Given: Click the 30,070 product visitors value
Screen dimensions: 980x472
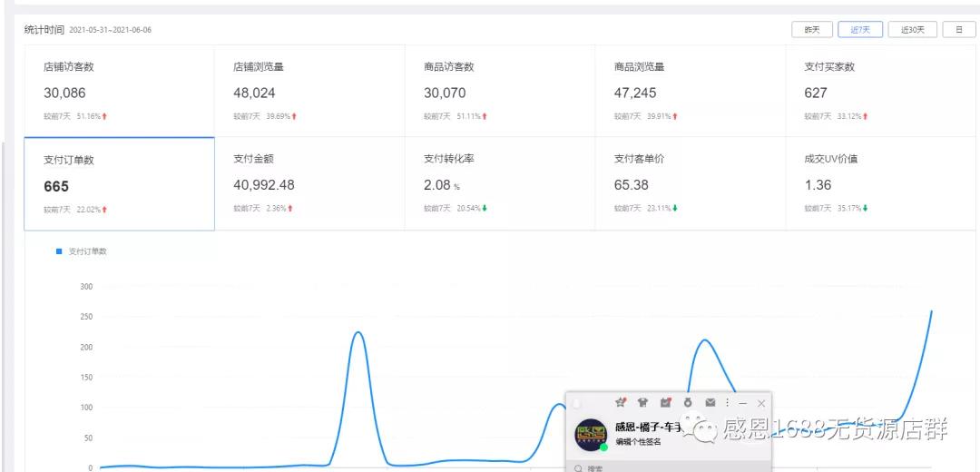Looking at the screenshot, I should tap(445, 93).
